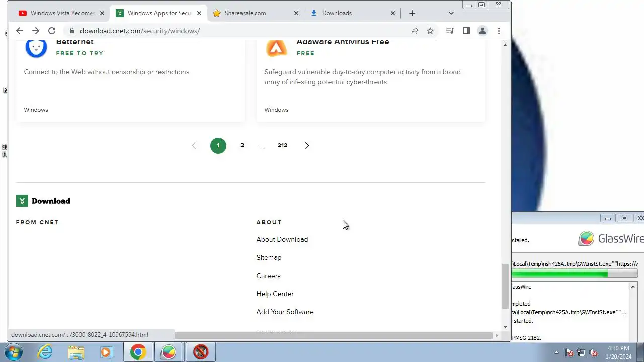644x362 pixels.
Task: Go to previous page arrow
Action: click(x=194, y=145)
